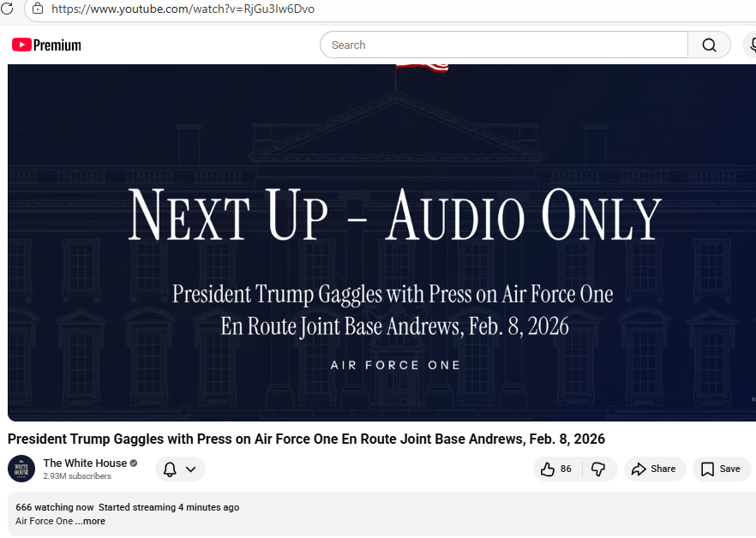Click the verified badge next to channel
This screenshot has height=538, width=756.
click(x=134, y=463)
